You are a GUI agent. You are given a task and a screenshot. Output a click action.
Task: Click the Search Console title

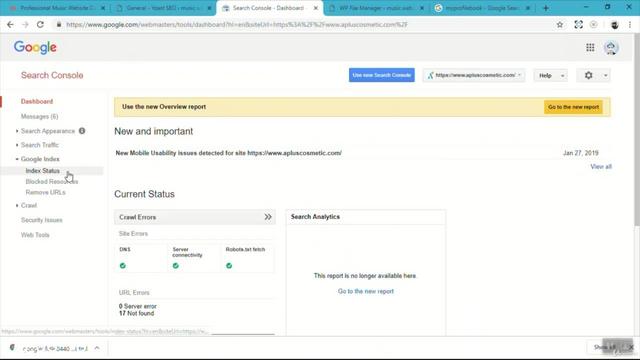[x=52, y=75]
